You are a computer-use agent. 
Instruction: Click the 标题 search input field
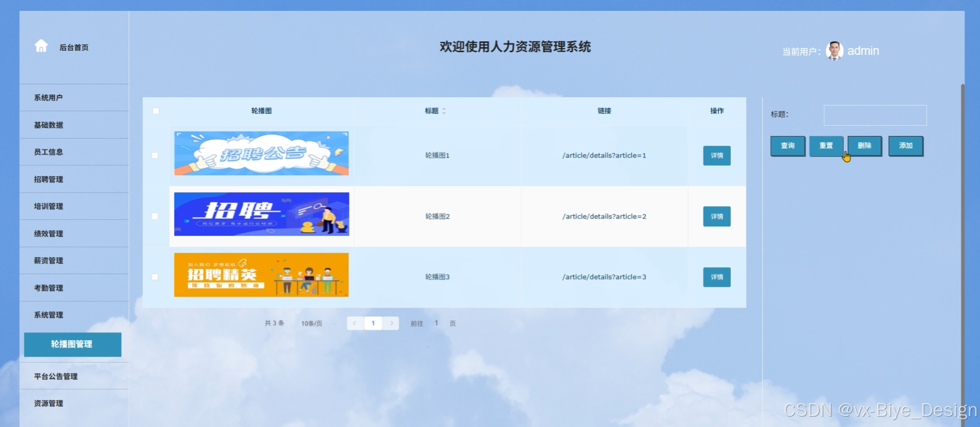(875, 115)
